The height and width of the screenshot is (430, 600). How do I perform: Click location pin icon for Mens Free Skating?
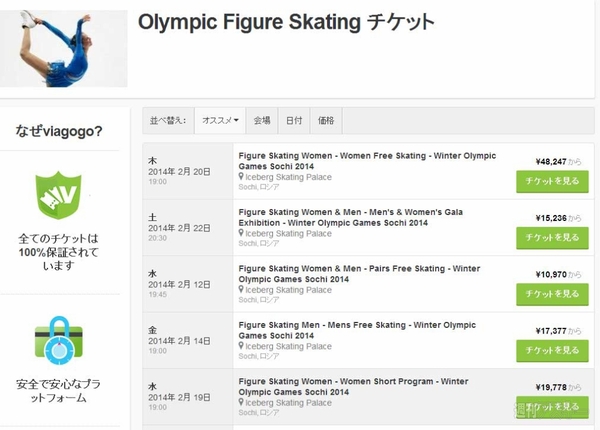coord(240,346)
